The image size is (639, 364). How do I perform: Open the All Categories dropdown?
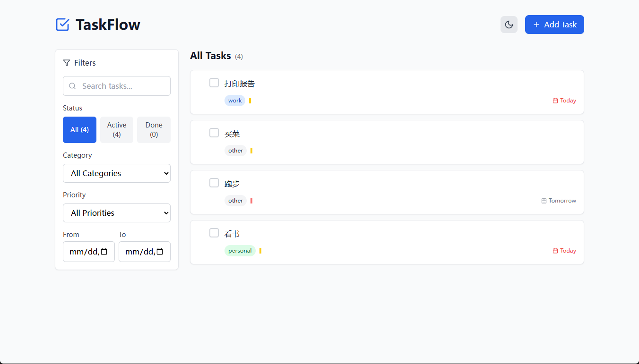[117, 173]
